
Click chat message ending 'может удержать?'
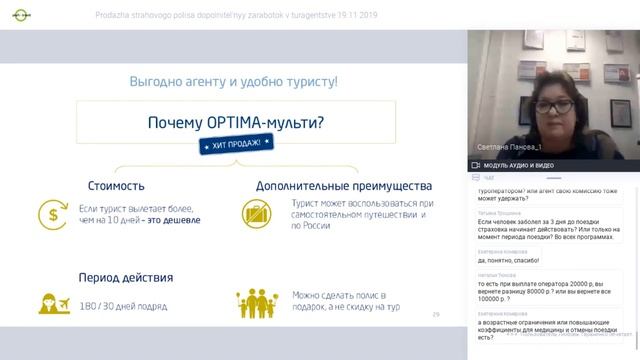coord(547,195)
